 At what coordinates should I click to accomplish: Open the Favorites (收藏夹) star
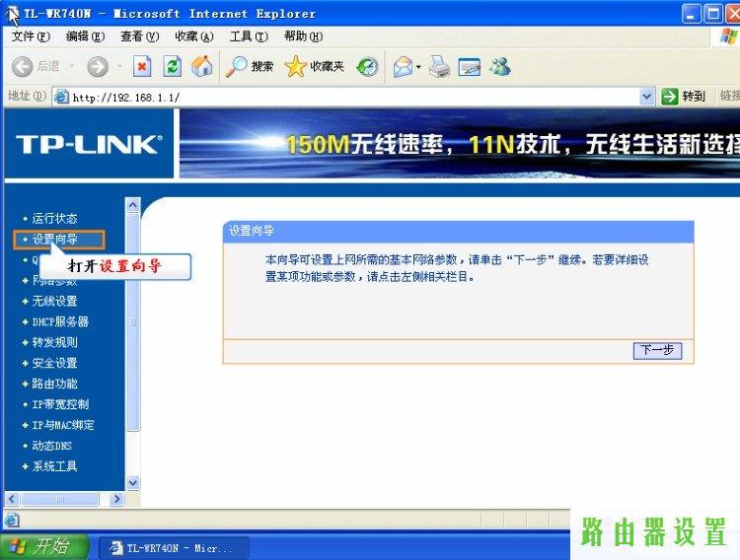click(315, 66)
